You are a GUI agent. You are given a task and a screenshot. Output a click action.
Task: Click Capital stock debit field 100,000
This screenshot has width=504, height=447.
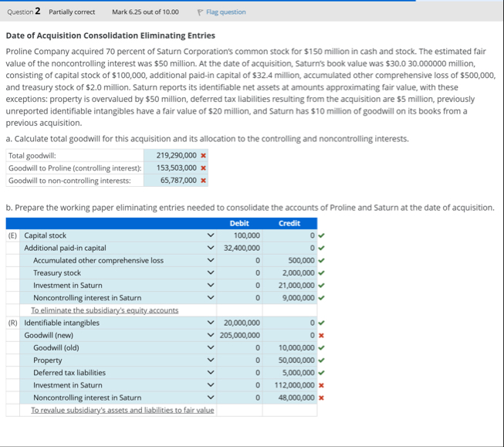pyautogui.click(x=239, y=235)
